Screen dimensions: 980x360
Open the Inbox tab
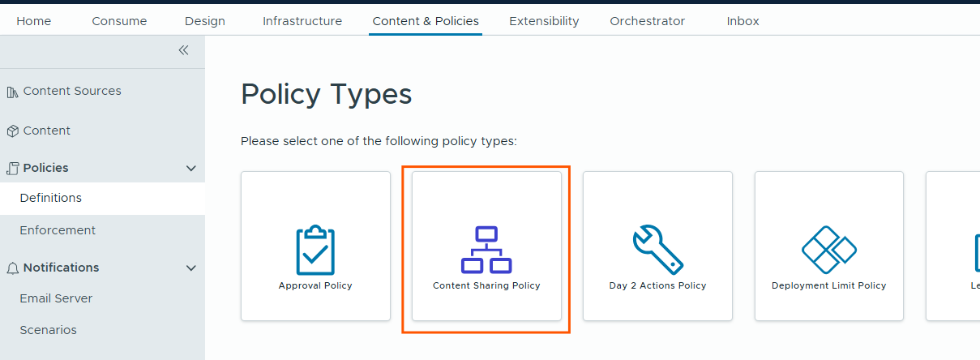click(742, 21)
